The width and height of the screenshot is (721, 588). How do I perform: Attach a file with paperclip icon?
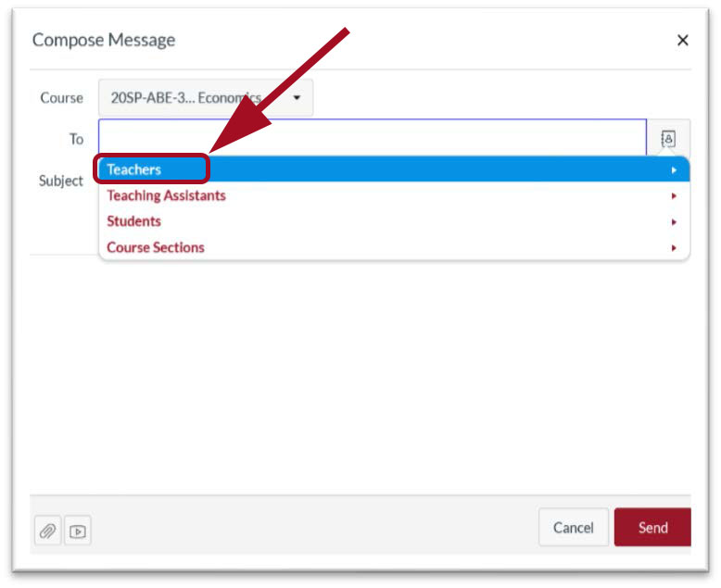(48, 531)
